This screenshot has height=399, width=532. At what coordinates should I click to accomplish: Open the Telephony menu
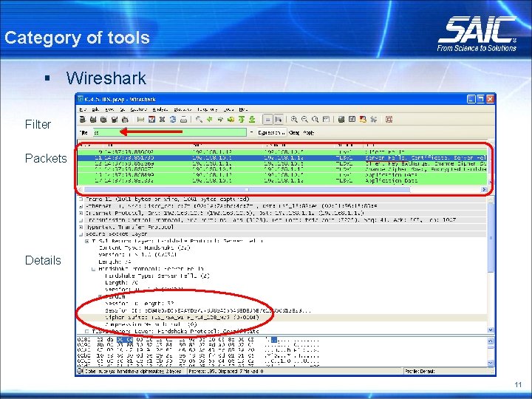208,109
